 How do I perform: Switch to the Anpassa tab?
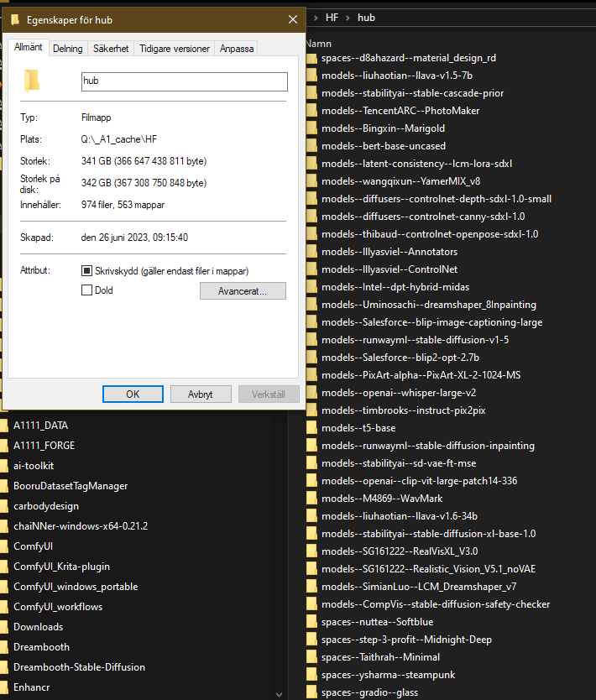(x=237, y=49)
